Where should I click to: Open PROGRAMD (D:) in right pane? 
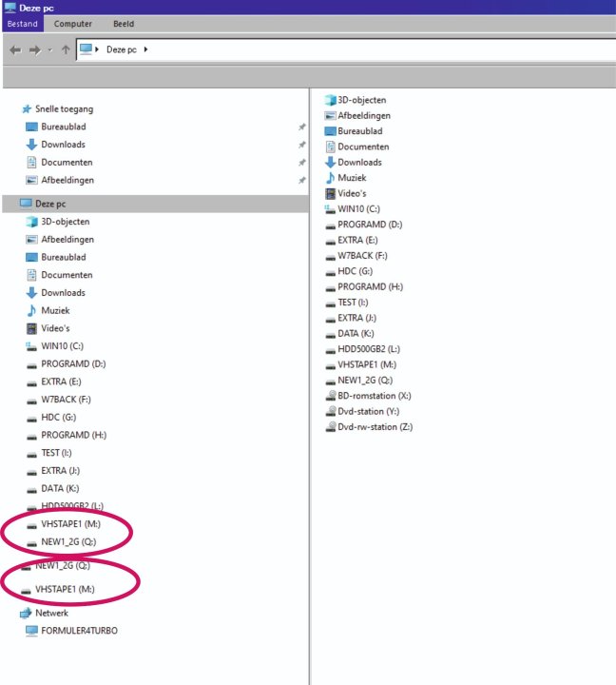click(370, 225)
